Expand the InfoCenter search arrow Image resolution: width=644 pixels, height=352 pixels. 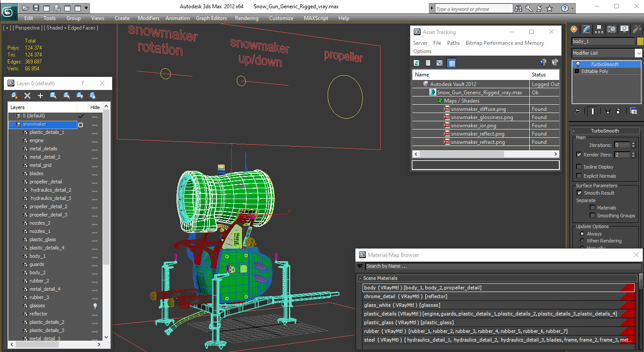coord(432,8)
